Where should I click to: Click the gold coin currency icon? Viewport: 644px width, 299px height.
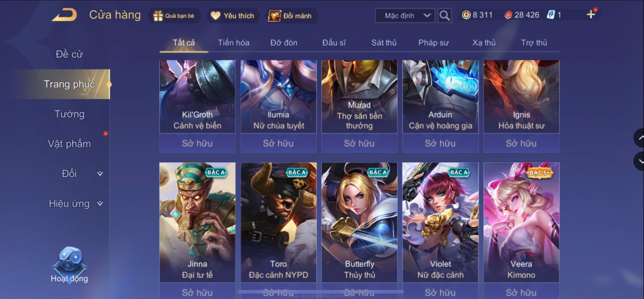pyautogui.click(x=466, y=15)
